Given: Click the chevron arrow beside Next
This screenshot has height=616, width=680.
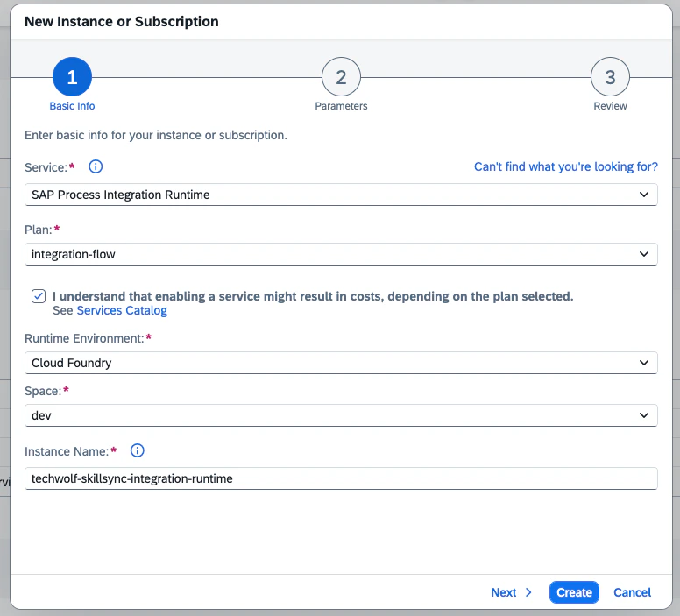Looking at the screenshot, I should 528,592.
